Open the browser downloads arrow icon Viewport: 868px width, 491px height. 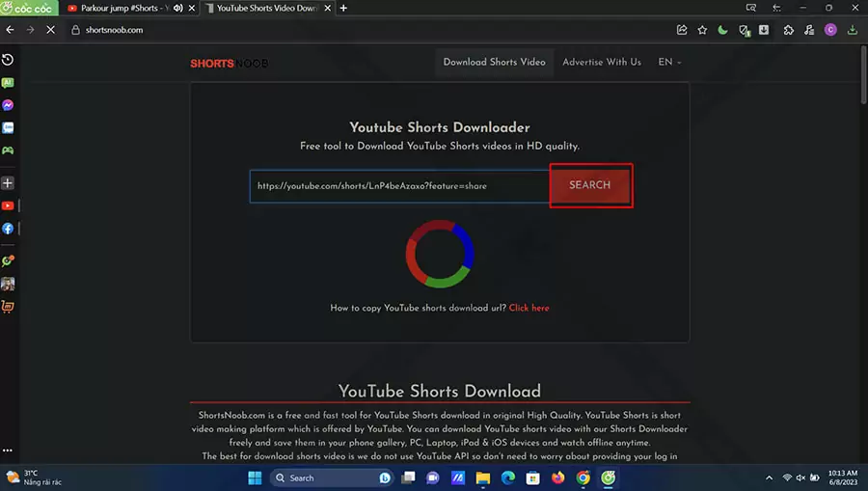[852, 30]
